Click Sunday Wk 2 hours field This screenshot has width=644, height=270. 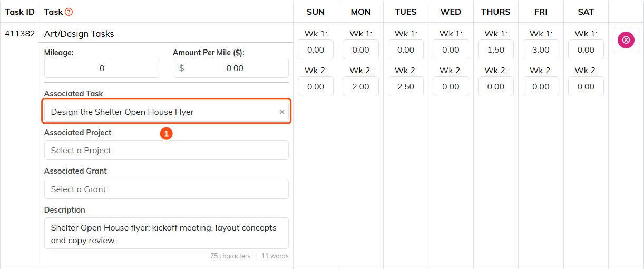pos(316,86)
